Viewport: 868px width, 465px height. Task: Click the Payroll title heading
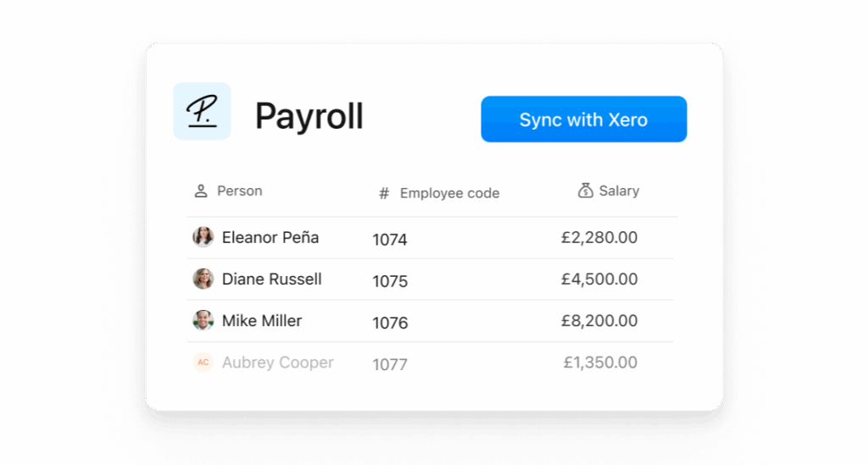point(309,117)
